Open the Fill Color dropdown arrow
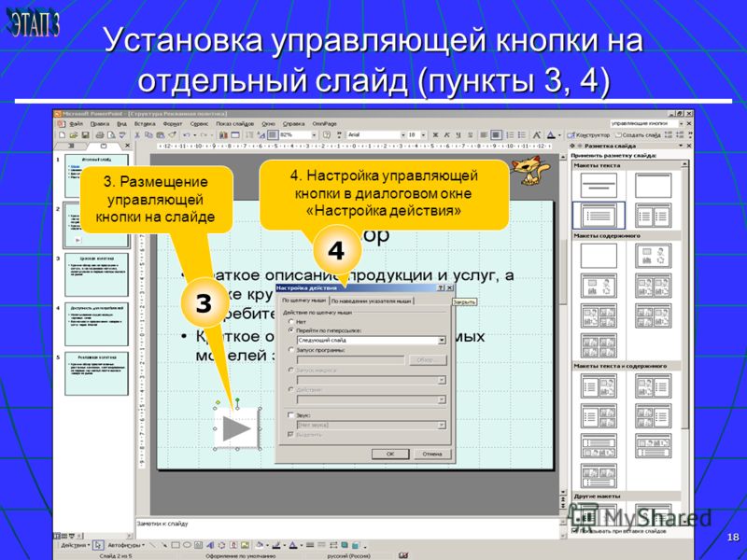Screen dimensions: 747x560 click(x=268, y=545)
